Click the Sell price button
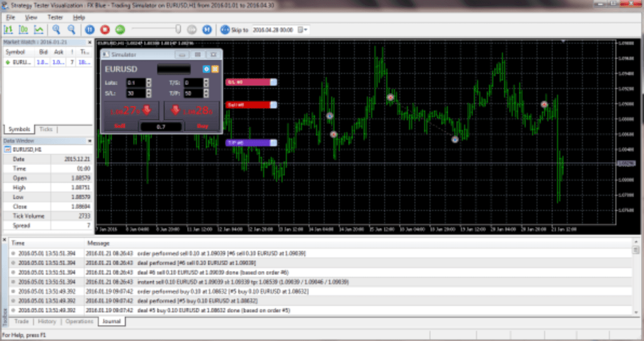Image resolution: width=644 pixels, height=341 pixels. 130,111
